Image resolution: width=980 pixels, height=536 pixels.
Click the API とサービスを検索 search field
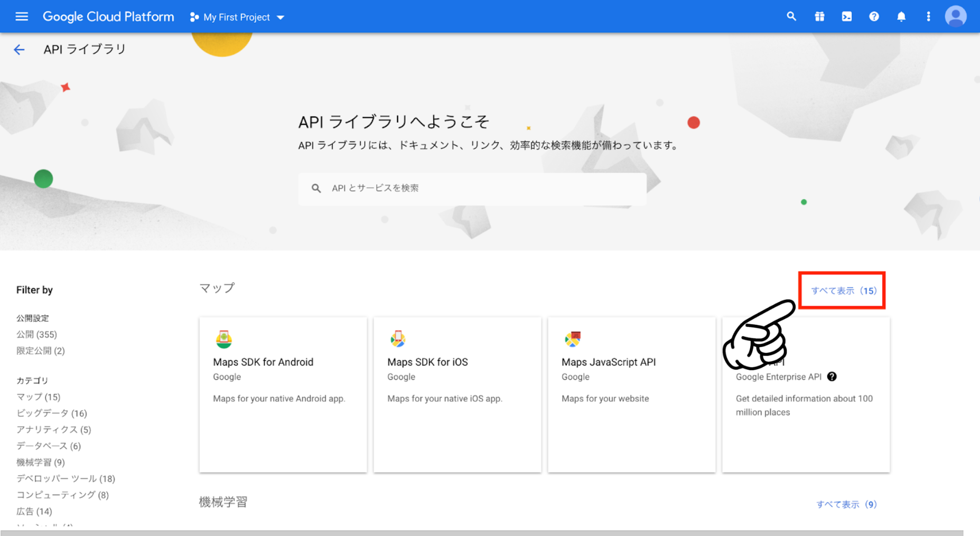472,189
